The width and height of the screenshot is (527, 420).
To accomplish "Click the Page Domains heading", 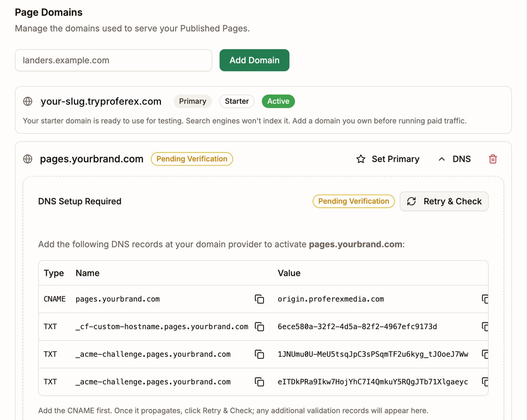I will coord(49,13).
